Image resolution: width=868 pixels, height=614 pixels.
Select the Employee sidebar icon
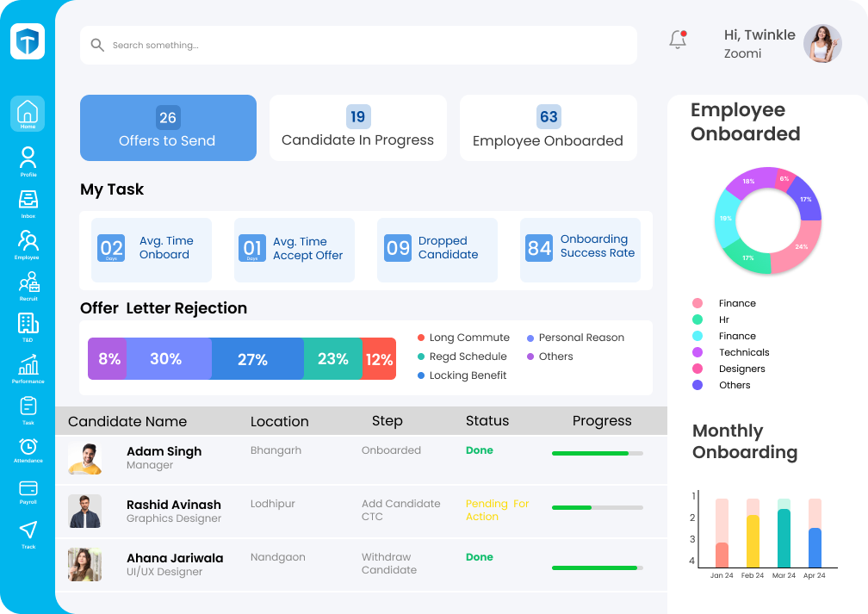pyautogui.click(x=28, y=242)
